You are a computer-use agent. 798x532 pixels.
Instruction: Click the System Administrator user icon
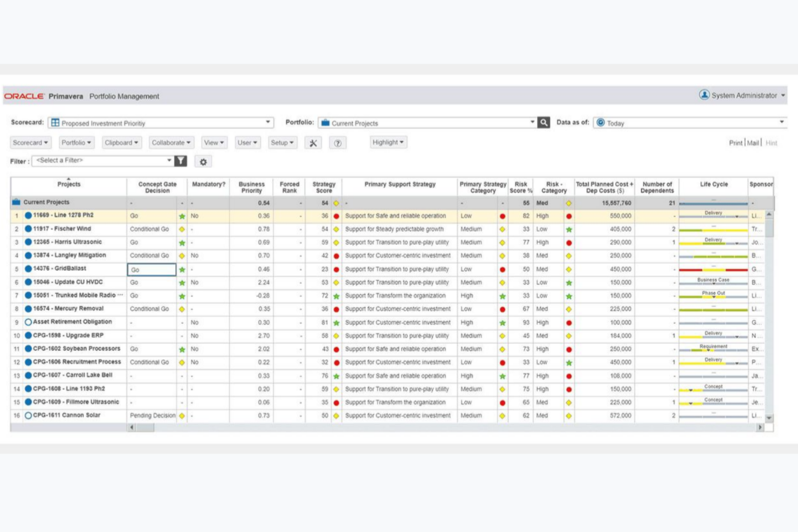click(x=704, y=95)
